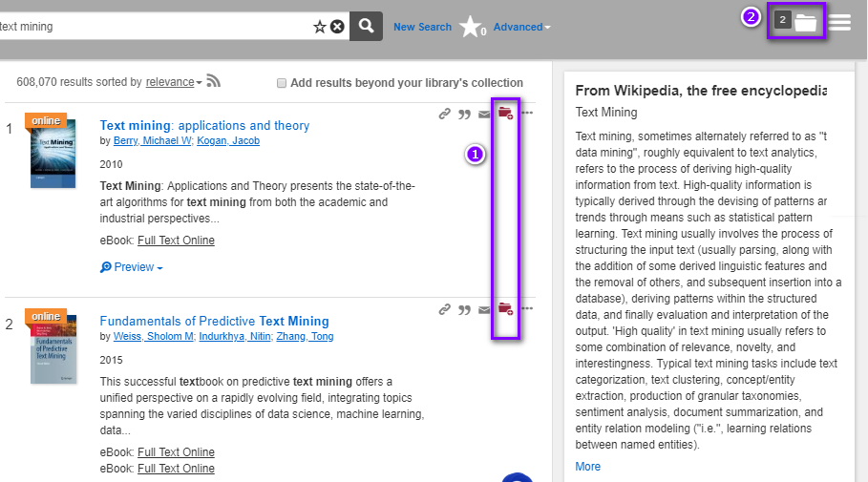
Task: Open more actions for second result
Action: click(527, 309)
